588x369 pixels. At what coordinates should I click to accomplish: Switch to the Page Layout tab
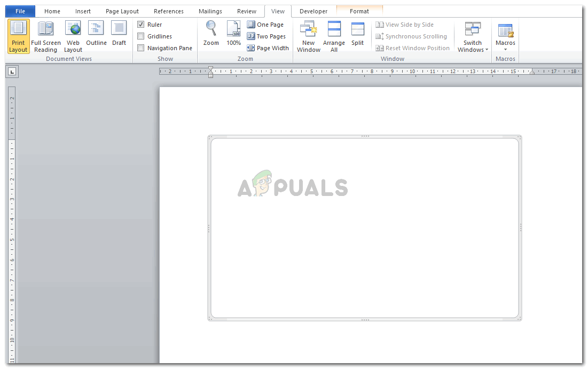[x=122, y=11]
